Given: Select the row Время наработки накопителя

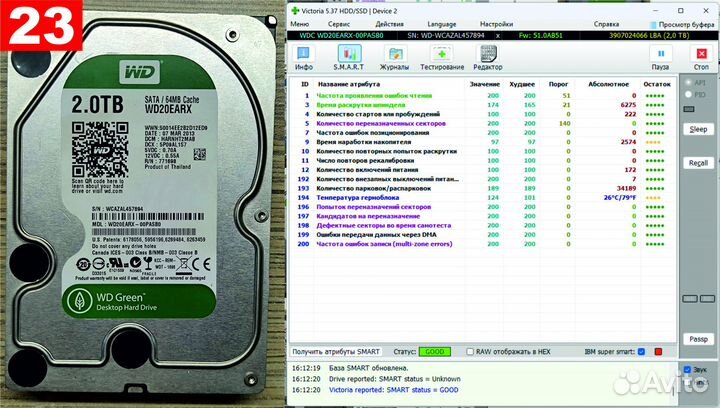Looking at the screenshot, I should 482,142.
